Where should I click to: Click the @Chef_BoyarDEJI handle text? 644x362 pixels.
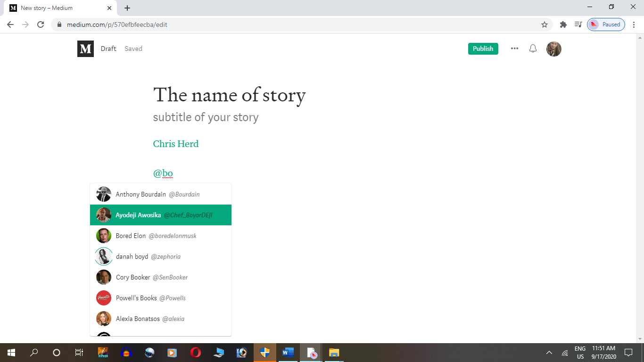188,215
